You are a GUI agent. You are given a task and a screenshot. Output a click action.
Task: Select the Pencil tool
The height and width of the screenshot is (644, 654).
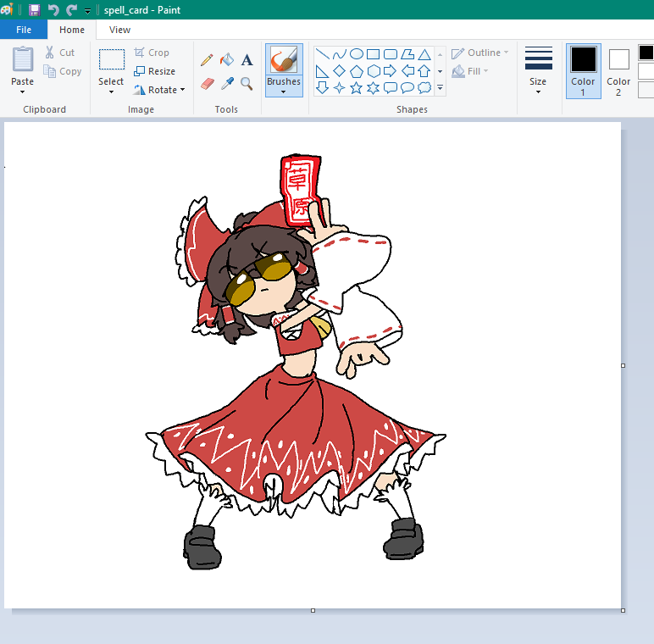(207, 60)
